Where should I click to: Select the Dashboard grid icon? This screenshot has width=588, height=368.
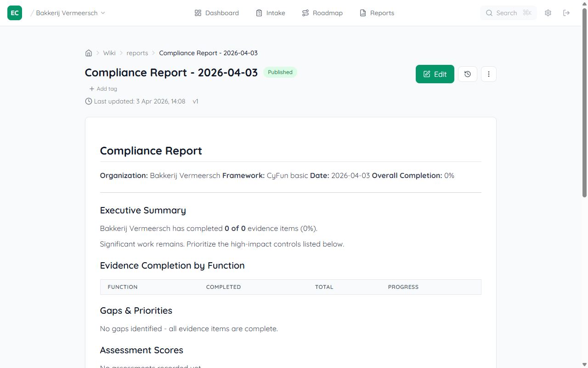pyautogui.click(x=198, y=12)
